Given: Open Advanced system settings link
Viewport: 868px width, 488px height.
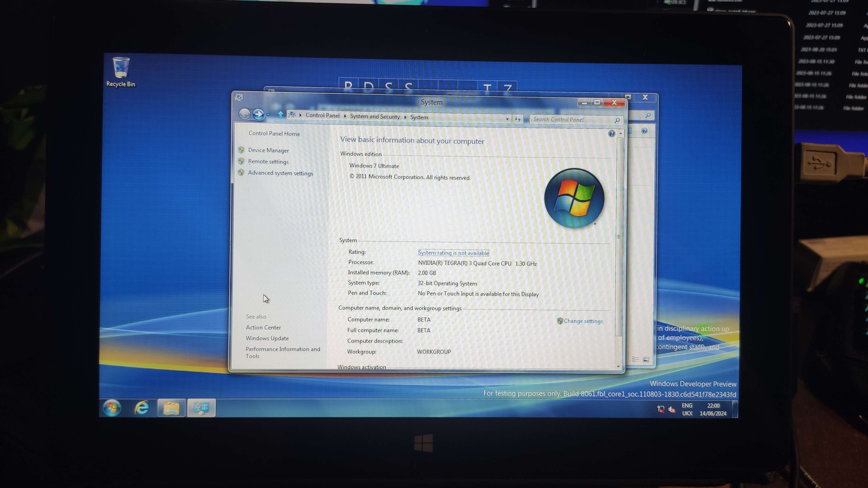Looking at the screenshot, I should click(280, 173).
